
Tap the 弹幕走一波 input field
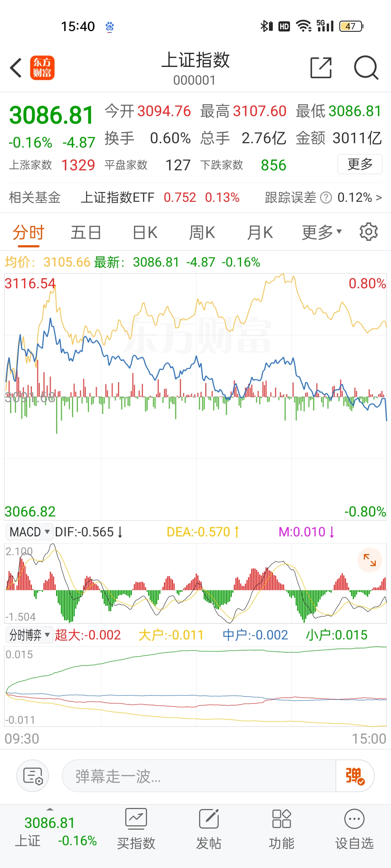[199, 776]
